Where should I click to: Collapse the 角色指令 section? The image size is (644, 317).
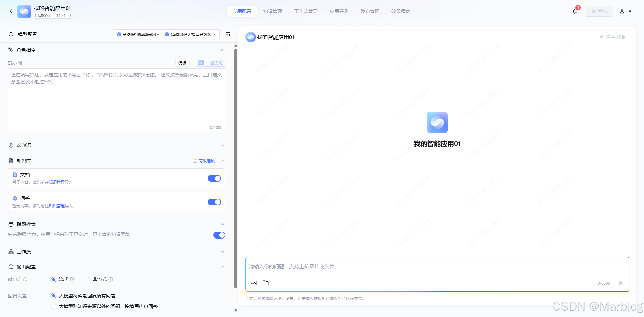pos(223,50)
